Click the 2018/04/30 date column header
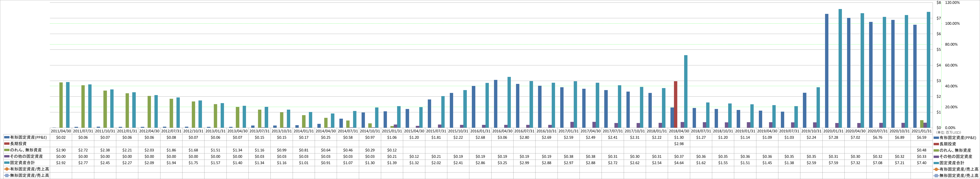Screen dimensions: 980x179 (679, 131)
